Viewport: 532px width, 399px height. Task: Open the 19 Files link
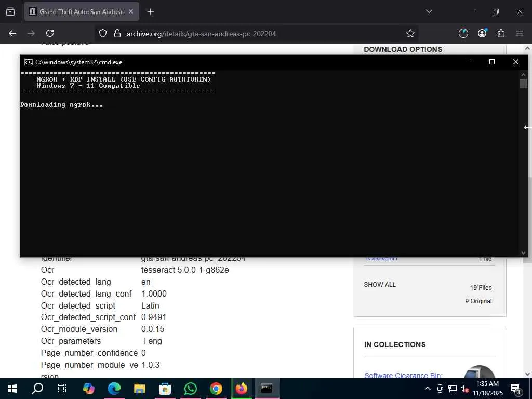point(481,288)
